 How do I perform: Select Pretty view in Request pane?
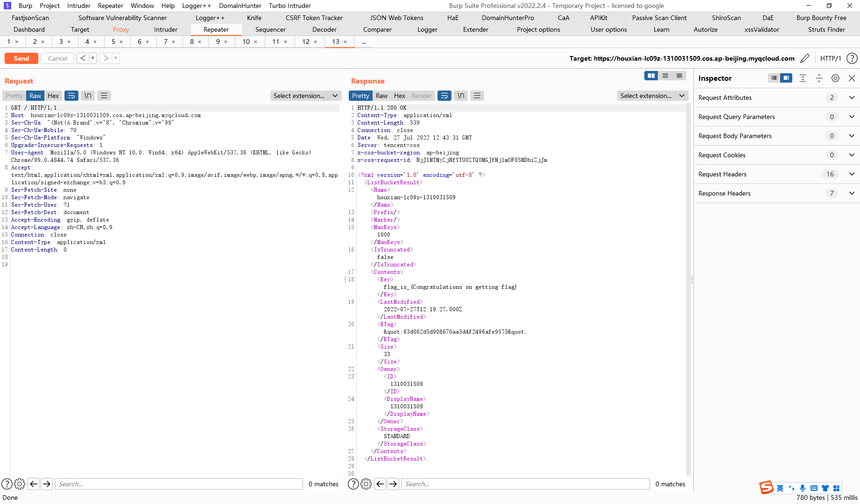click(14, 96)
